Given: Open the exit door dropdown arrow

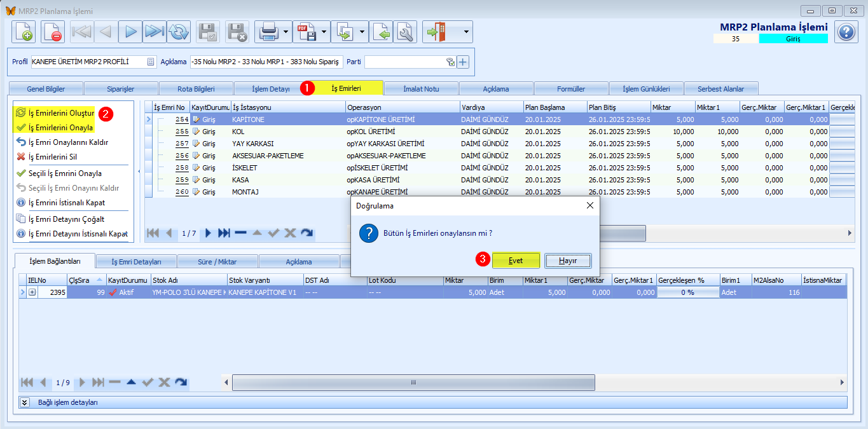Looking at the screenshot, I should tap(467, 31).
